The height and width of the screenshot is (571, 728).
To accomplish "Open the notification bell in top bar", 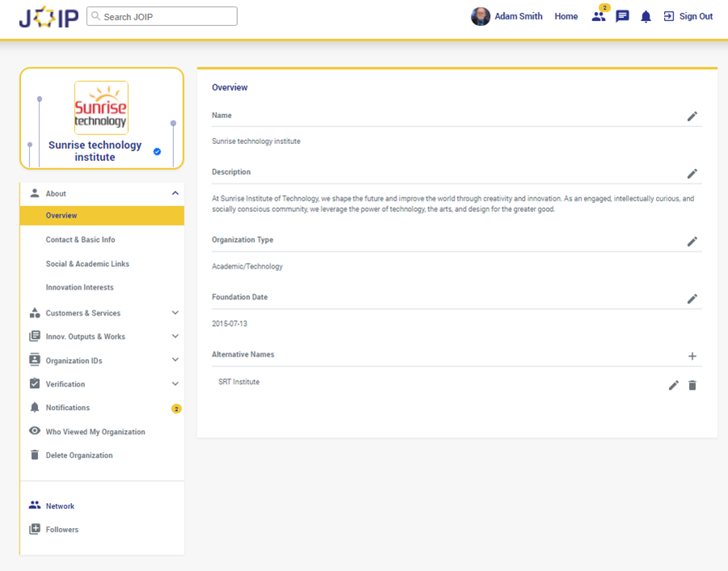I will pyautogui.click(x=645, y=16).
